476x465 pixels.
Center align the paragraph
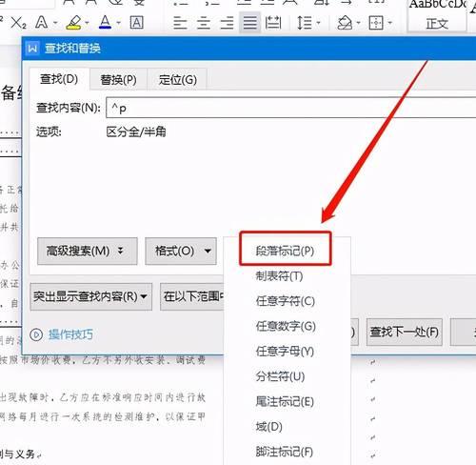point(204,23)
